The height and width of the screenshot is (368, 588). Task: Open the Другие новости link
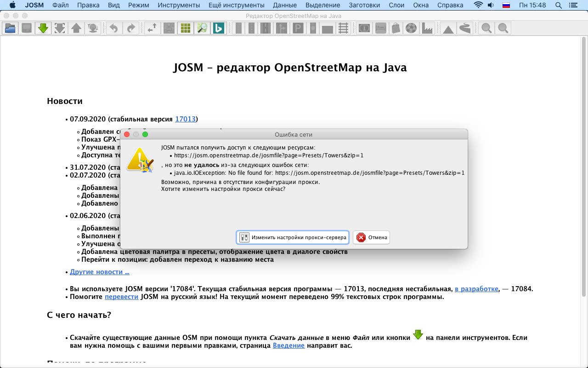(x=100, y=271)
